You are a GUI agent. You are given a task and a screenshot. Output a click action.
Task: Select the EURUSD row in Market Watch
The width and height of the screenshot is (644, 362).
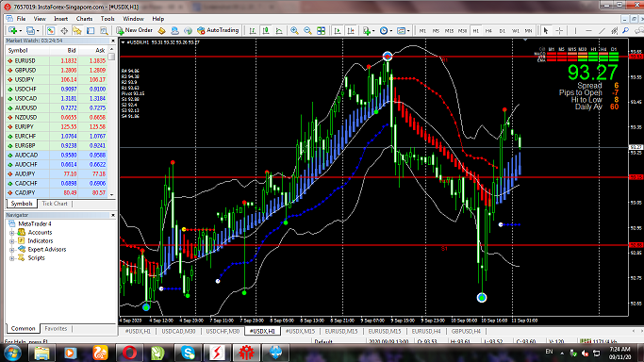[x=57, y=60]
